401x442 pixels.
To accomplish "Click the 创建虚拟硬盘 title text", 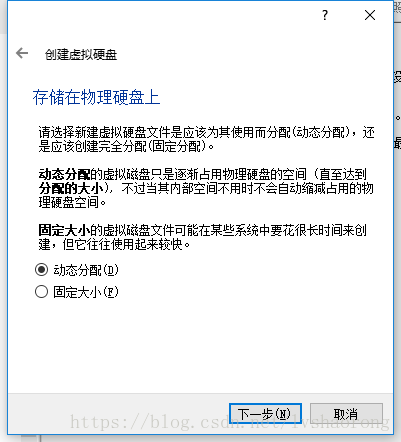I will 81,54.
